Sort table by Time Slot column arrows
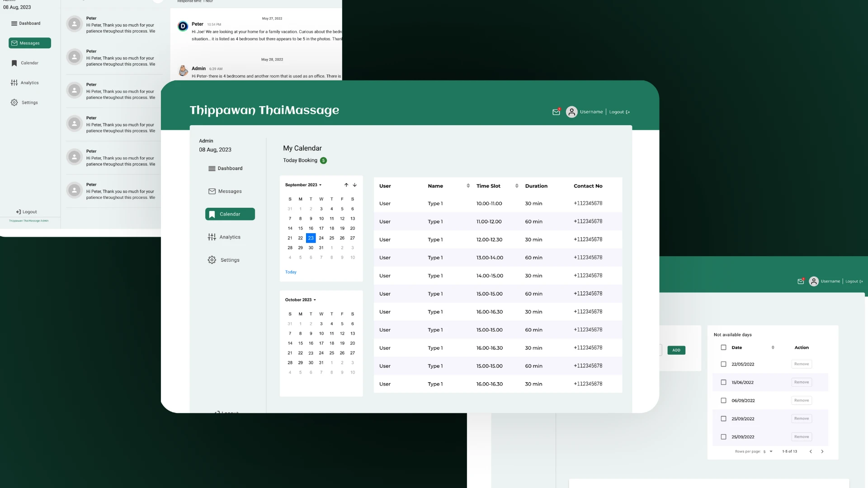Image resolution: width=868 pixels, height=488 pixels. click(517, 186)
